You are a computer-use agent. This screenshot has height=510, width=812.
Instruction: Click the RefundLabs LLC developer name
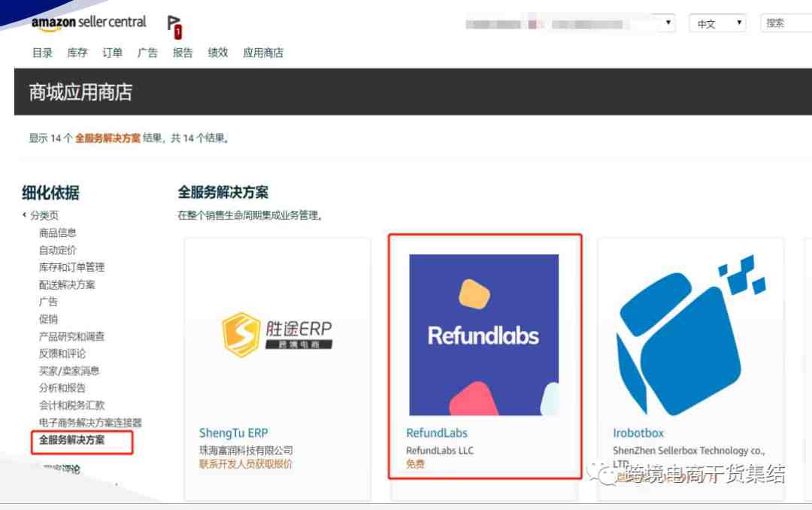click(440, 451)
